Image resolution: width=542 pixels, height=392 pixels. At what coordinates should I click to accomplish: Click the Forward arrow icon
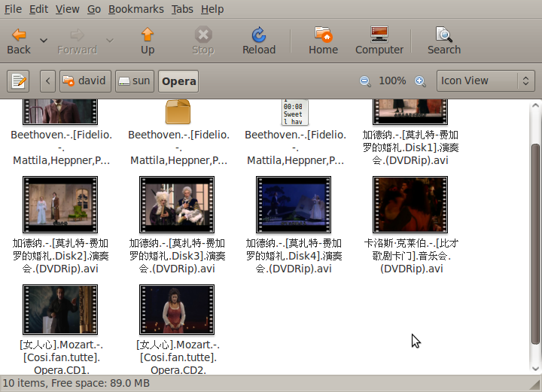pyautogui.click(x=77, y=35)
